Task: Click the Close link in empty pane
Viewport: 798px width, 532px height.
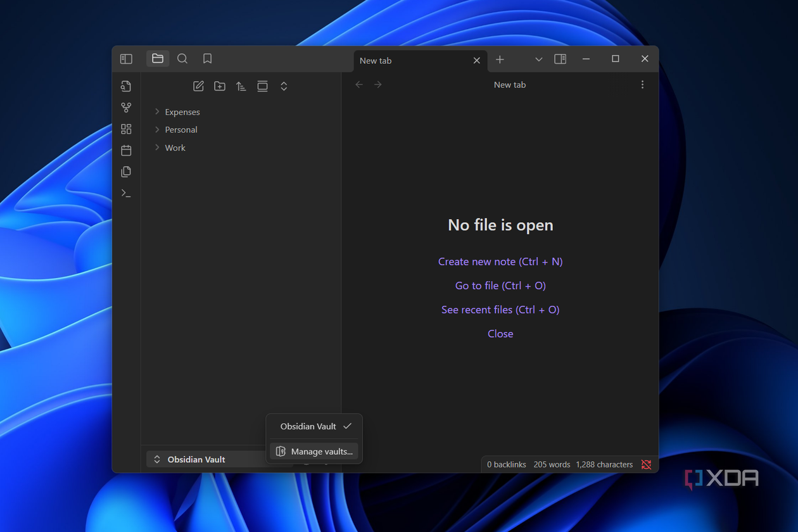Action: (500, 334)
